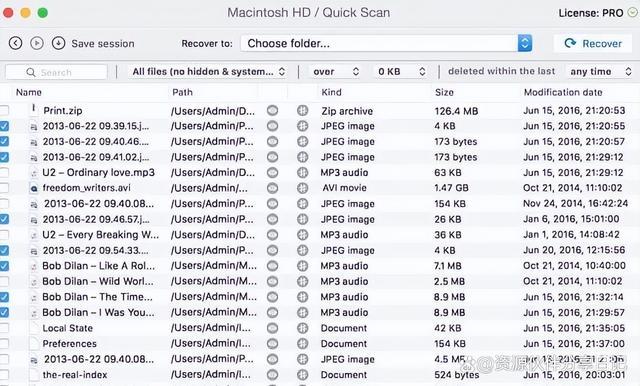This screenshot has width=640, height=386.
Task: Click eye icon for Bob Dilan – Like A Rol...
Action: point(272,266)
